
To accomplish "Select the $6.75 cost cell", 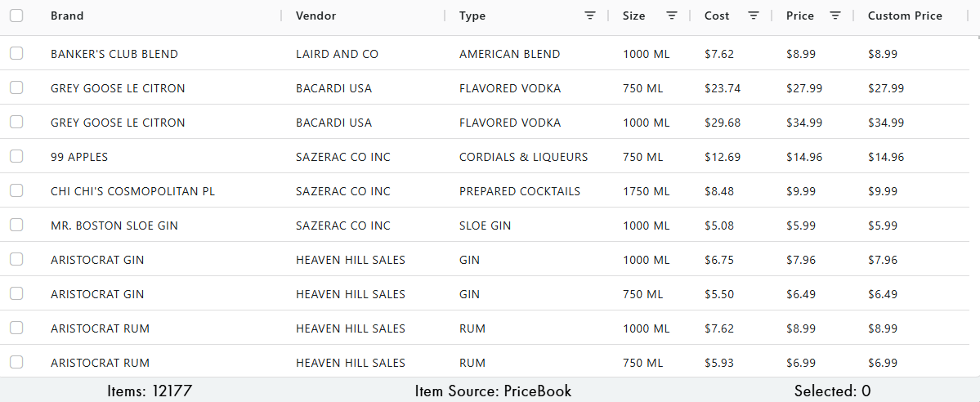I will (719, 260).
